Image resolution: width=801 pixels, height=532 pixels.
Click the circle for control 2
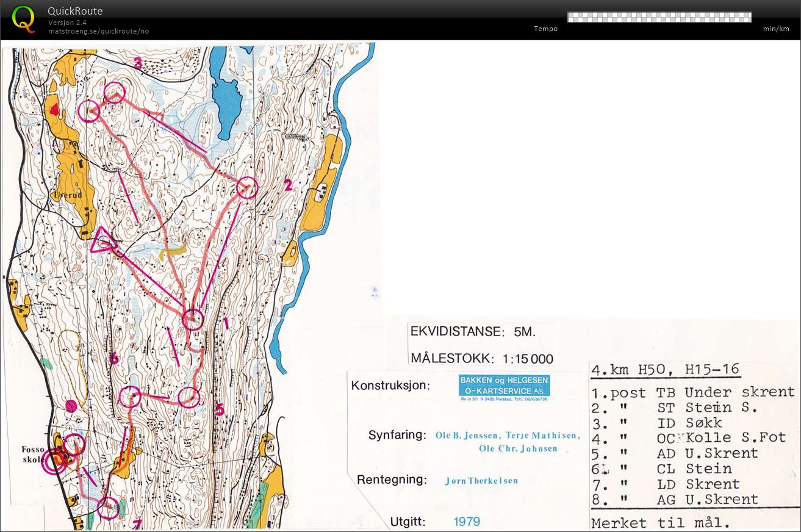pyautogui.click(x=247, y=188)
